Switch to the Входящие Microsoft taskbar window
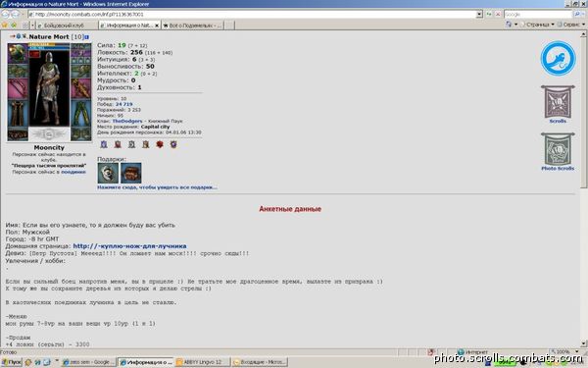 [260, 362]
